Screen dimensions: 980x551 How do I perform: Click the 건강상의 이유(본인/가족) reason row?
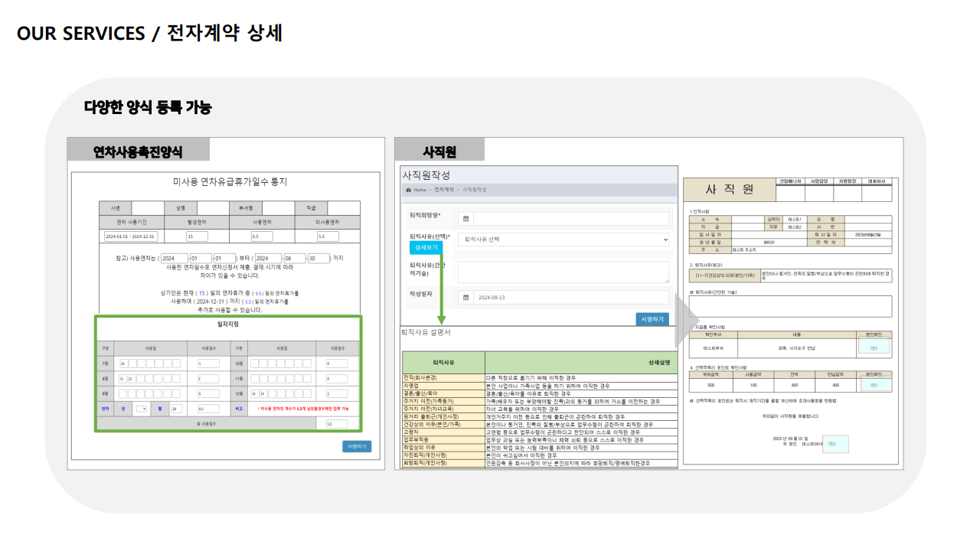tap(539, 424)
